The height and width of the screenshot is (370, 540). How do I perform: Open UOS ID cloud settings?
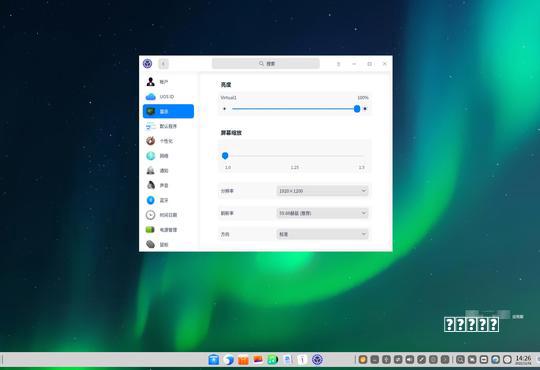click(x=168, y=97)
